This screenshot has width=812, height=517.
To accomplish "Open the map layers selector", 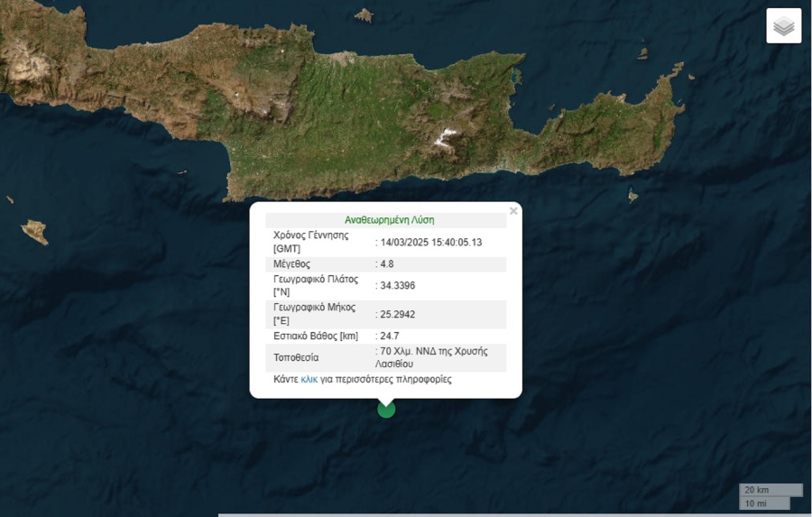I will 783,26.
